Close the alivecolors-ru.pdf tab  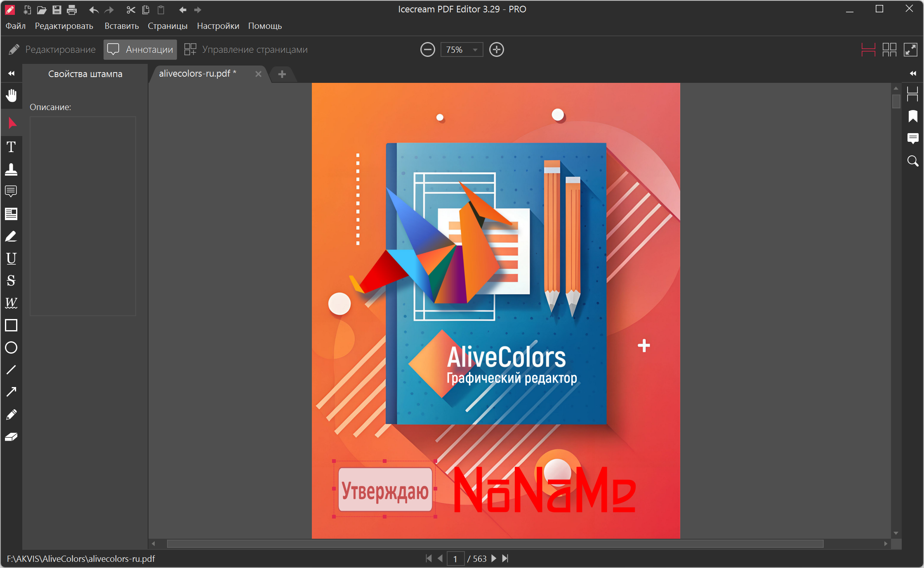(x=258, y=74)
